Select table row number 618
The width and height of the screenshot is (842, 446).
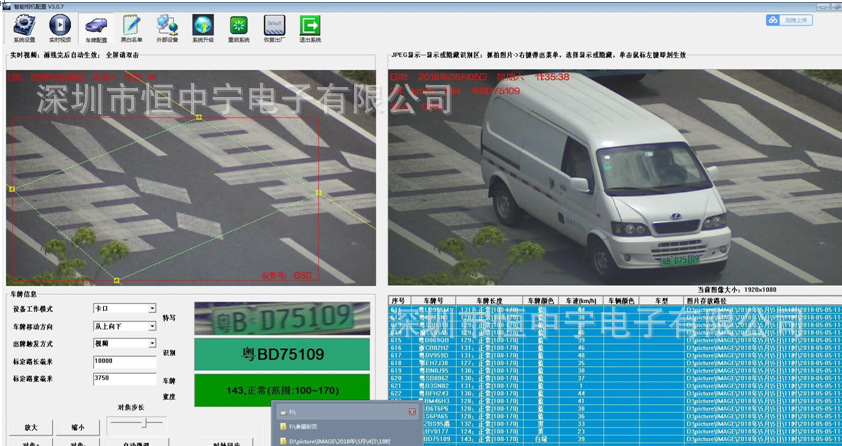(615, 363)
